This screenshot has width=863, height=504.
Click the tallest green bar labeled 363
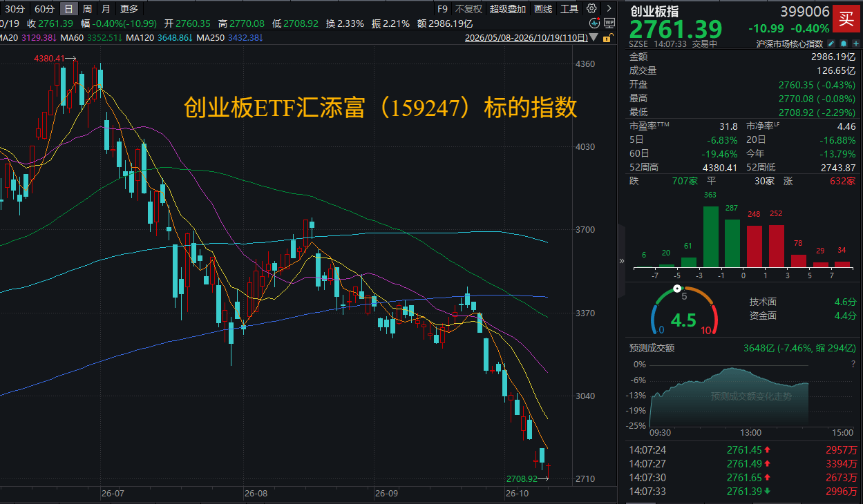point(710,236)
